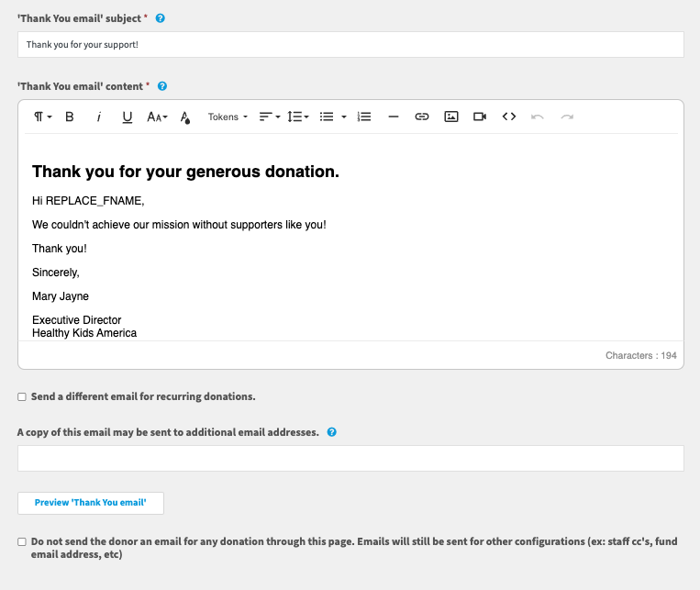
Task: Switch to HTML code view
Action: pyautogui.click(x=509, y=117)
